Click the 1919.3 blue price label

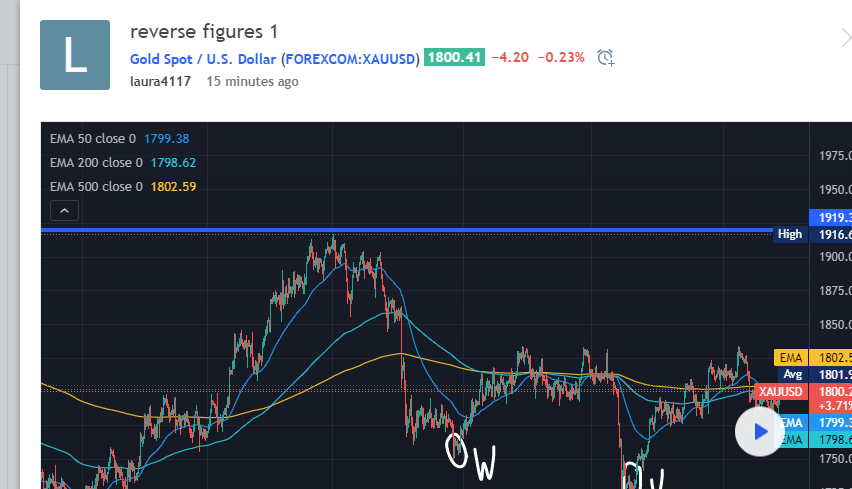(829, 217)
